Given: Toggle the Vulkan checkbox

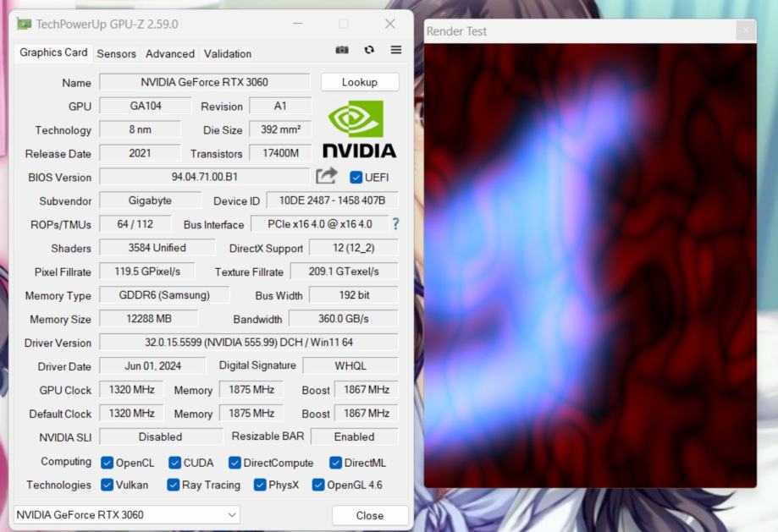Looking at the screenshot, I should coord(108,485).
